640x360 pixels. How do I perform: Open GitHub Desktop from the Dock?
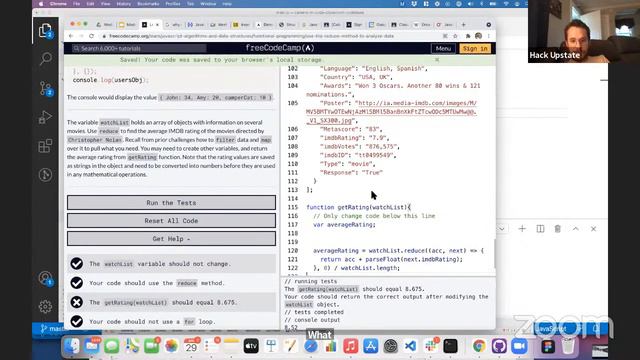point(499,346)
